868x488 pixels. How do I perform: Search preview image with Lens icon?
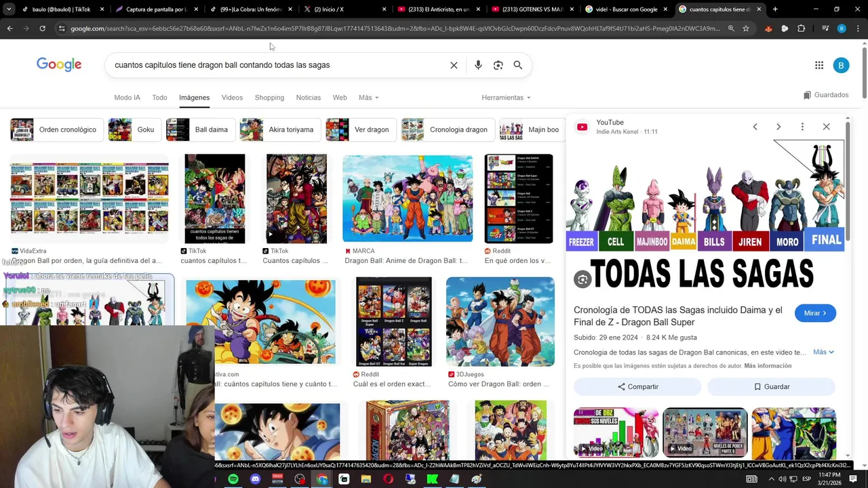583,279
